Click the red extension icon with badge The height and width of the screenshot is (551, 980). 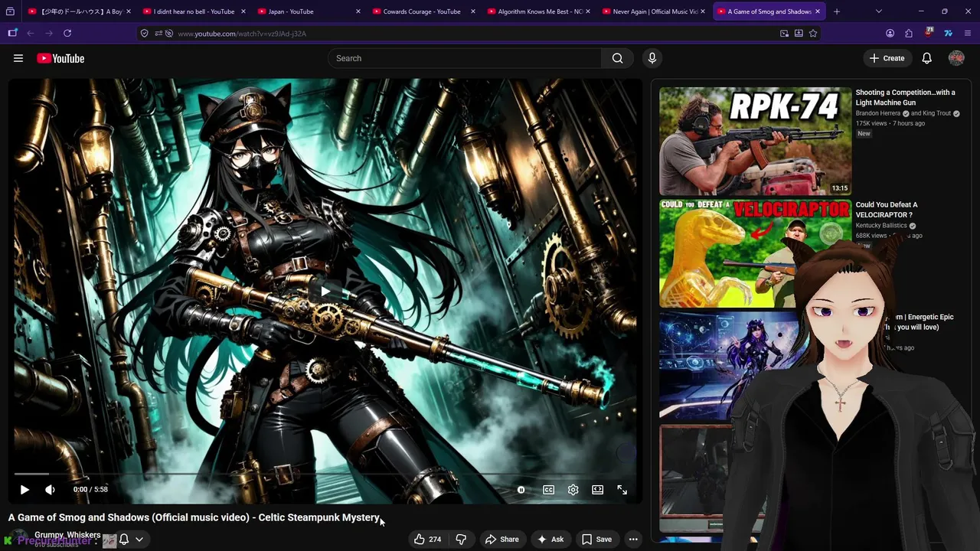tap(929, 33)
